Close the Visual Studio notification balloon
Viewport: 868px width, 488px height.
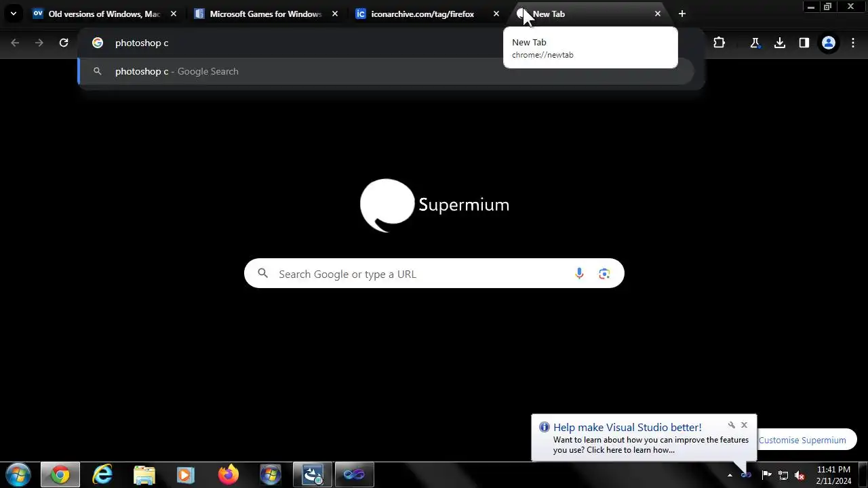point(744,425)
